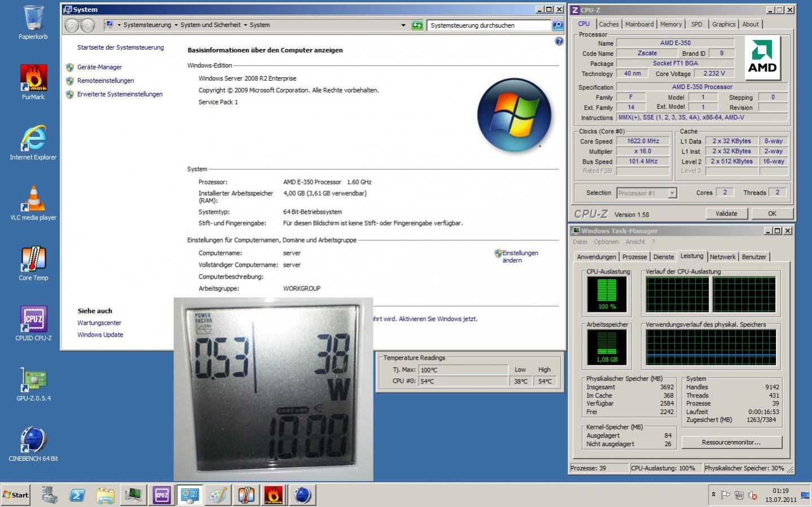
Task: Open the Dienste tab in Task Manager
Action: pyautogui.click(x=663, y=257)
